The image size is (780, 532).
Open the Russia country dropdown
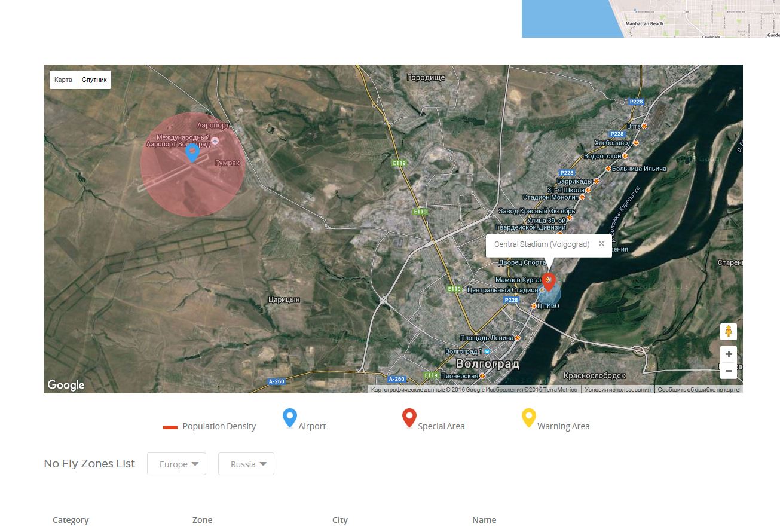click(x=246, y=464)
